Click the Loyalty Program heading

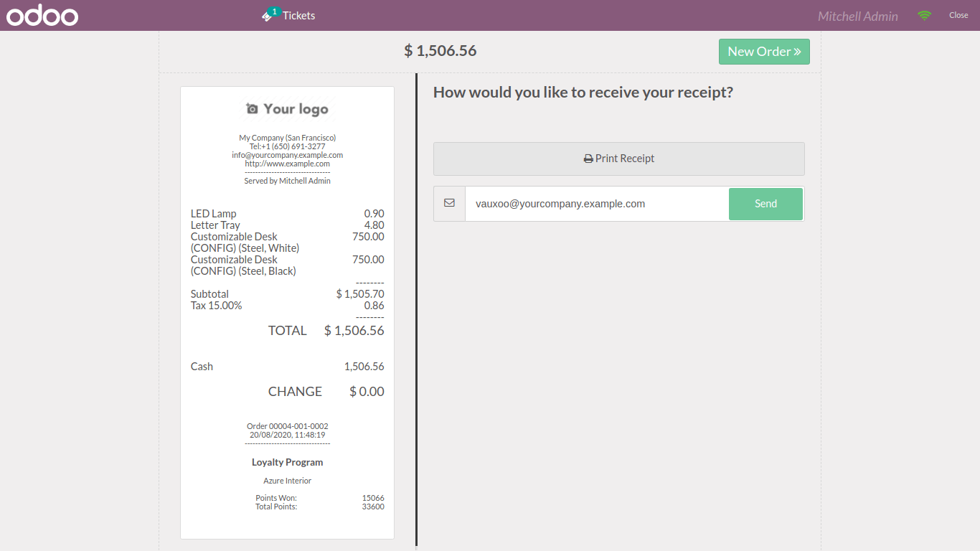point(288,463)
